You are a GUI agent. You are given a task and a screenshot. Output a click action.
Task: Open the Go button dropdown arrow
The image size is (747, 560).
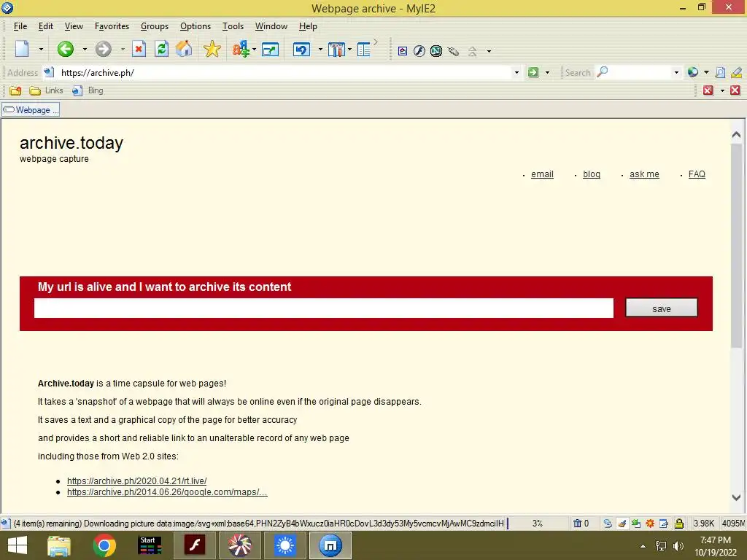(x=547, y=72)
